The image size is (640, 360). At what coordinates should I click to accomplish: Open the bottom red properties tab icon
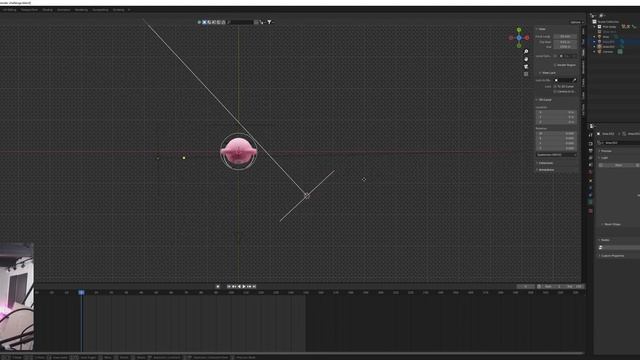coord(591,211)
